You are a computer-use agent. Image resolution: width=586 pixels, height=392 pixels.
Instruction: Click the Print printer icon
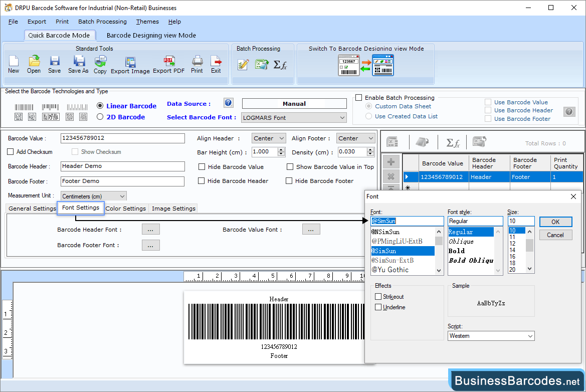click(x=197, y=61)
